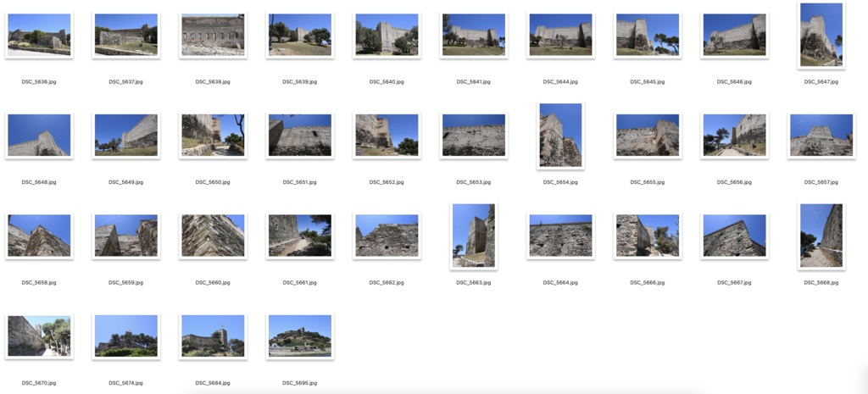The width and height of the screenshot is (868, 394).
Task: Select thumbnail of DSC_5648.jpg
Action: tap(39, 135)
